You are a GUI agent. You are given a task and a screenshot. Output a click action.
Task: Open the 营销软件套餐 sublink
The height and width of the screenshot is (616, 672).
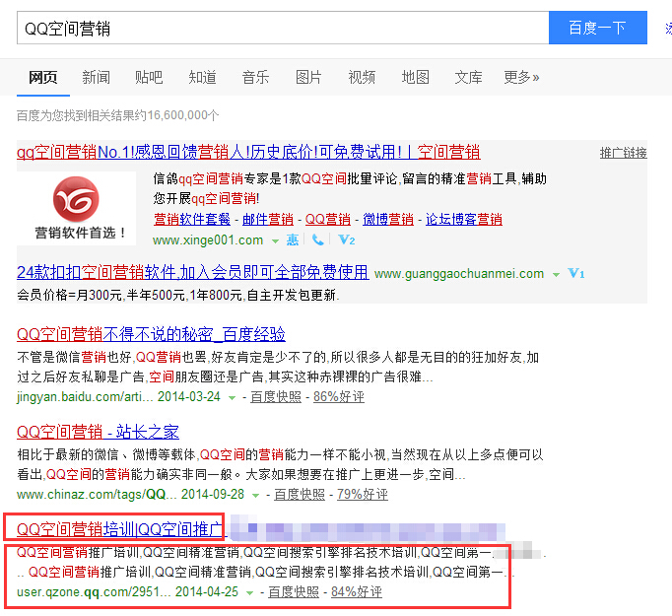[x=192, y=220]
